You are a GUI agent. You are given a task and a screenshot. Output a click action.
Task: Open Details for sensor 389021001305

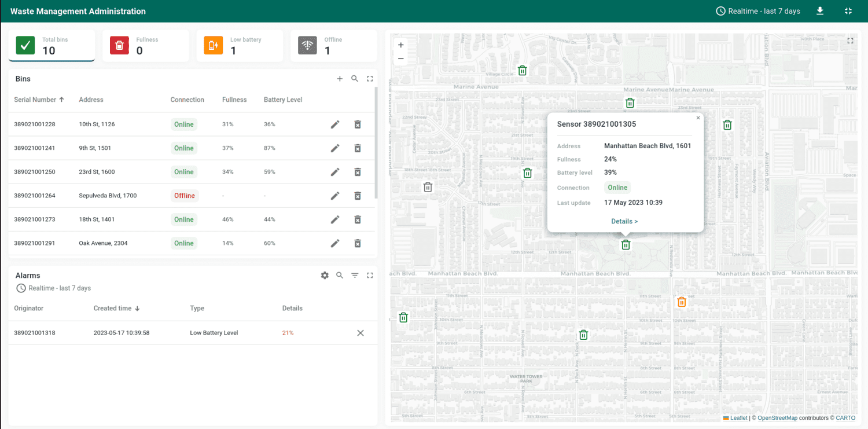[x=624, y=221]
